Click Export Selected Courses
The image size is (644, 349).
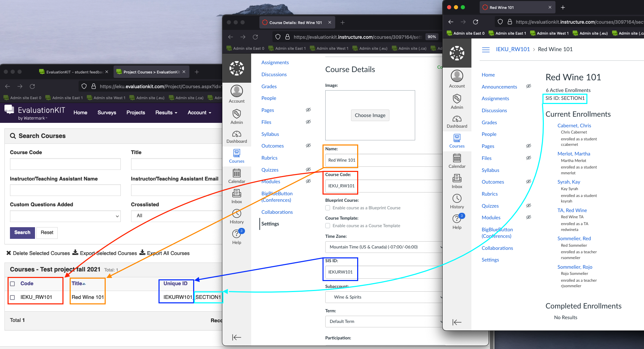coord(105,253)
